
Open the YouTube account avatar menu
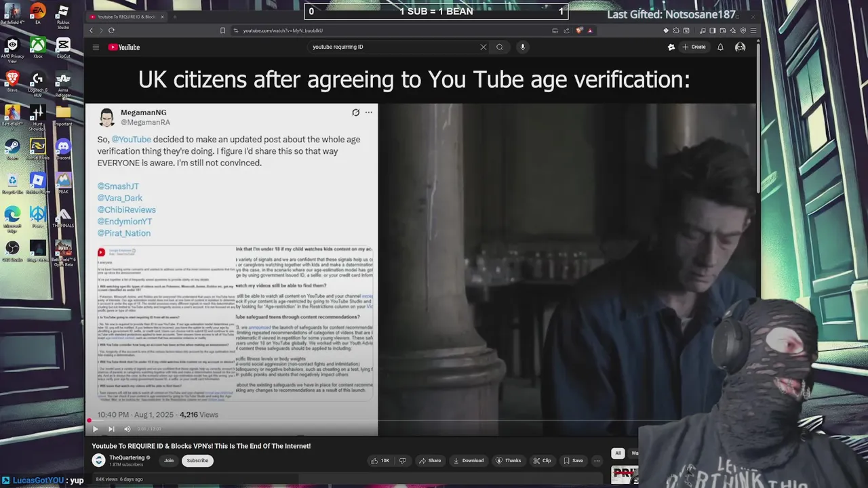pos(740,47)
